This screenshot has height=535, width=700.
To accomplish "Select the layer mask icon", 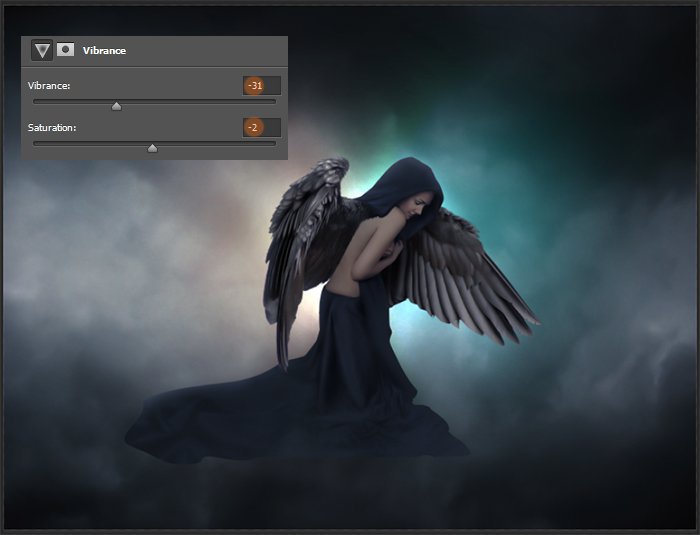I will coord(66,50).
